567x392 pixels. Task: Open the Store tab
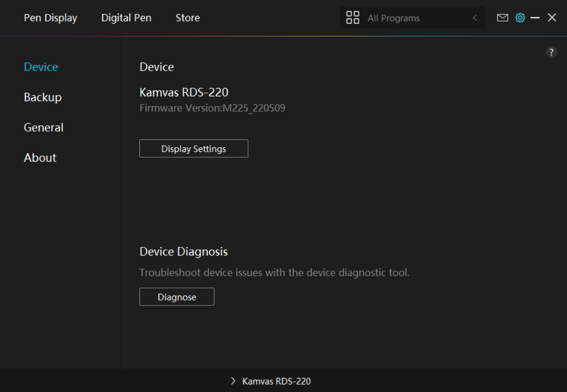tap(188, 18)
